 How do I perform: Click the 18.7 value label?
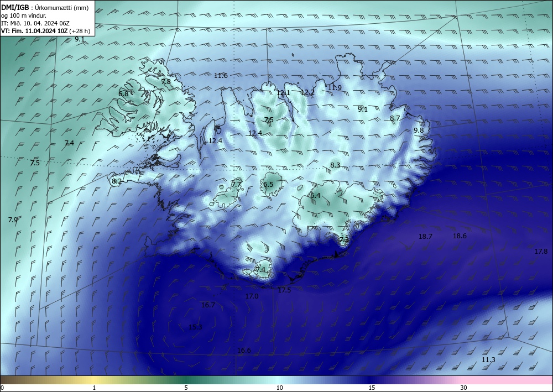coord(425,237)
